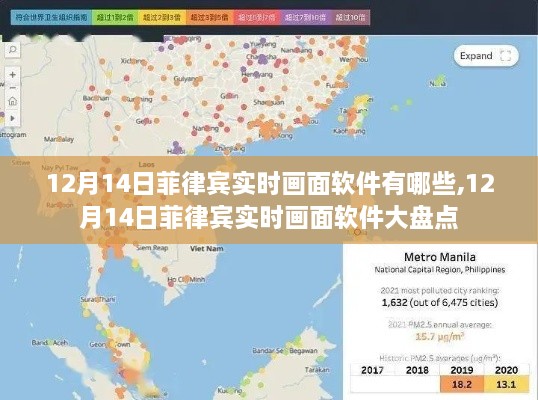Open the map search tool
This screenshot has width=538, height=400.
pos(12,50)
